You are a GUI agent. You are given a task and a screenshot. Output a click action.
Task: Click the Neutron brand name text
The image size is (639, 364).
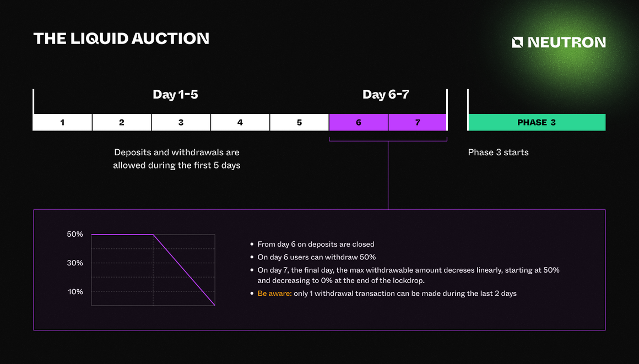pyautogui.click(x=567, y=42)
